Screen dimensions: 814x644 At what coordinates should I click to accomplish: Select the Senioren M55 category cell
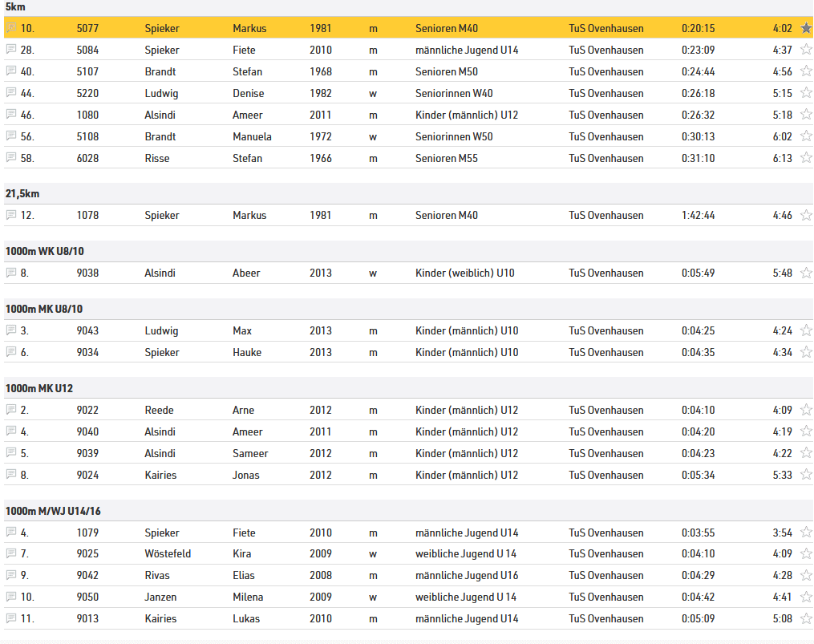(447, 158)
